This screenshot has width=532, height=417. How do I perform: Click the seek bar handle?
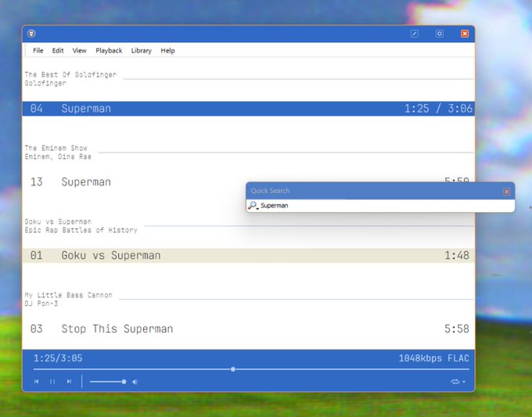(233, 369)
